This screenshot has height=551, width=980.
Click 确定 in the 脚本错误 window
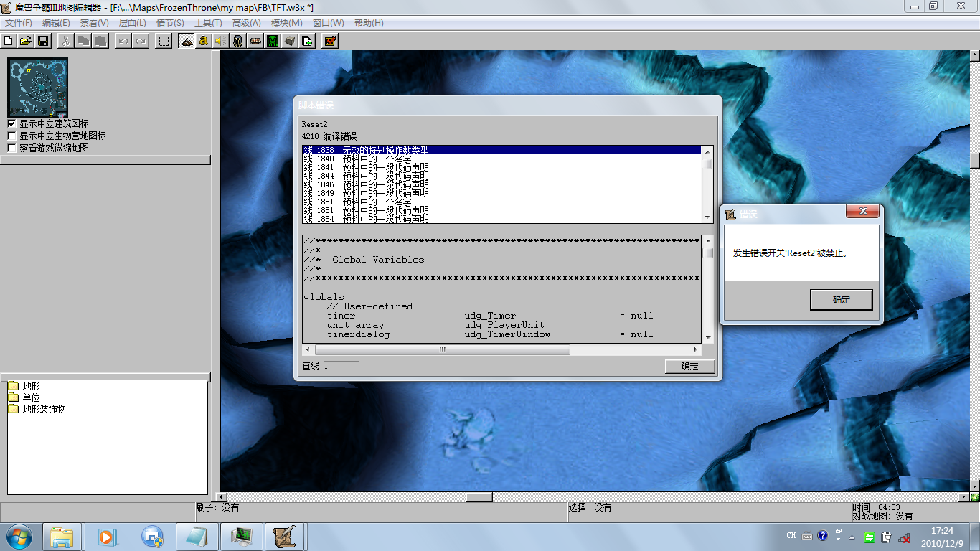coord(689,366)
